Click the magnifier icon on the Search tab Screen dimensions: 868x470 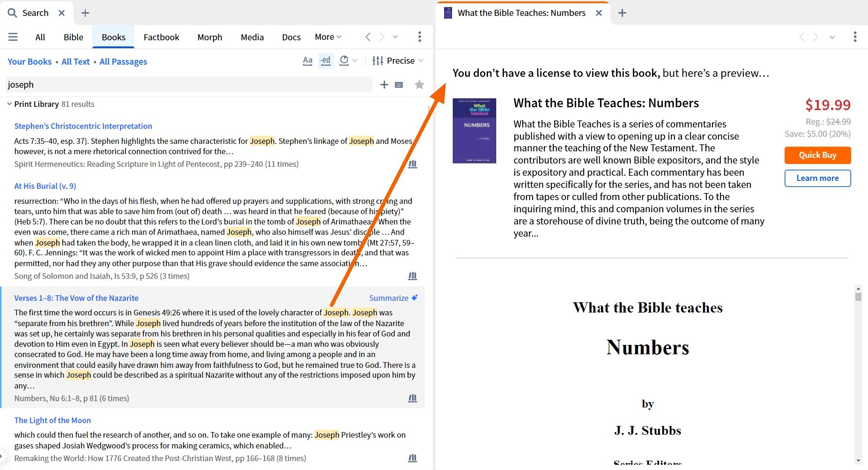[x=12, y=13]
